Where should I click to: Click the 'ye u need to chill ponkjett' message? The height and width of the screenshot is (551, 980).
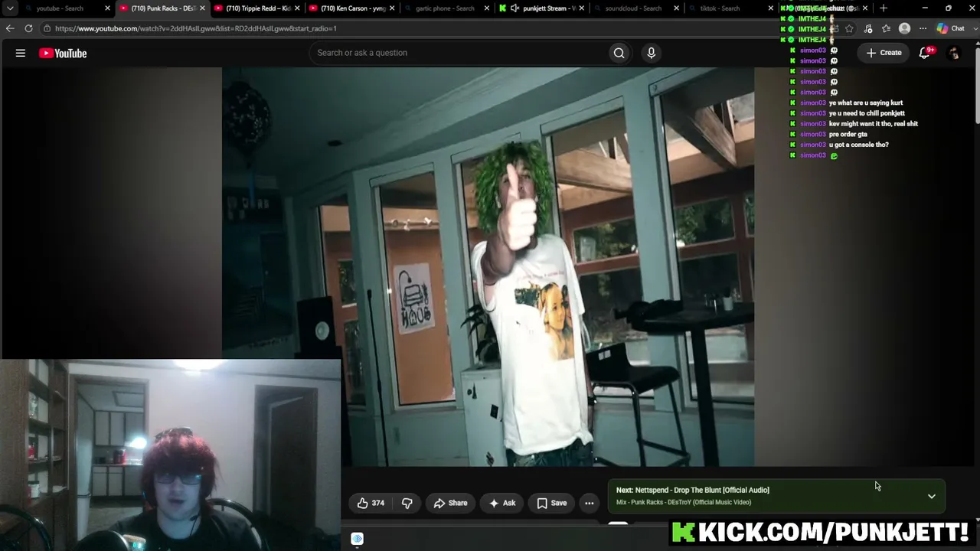867,113
